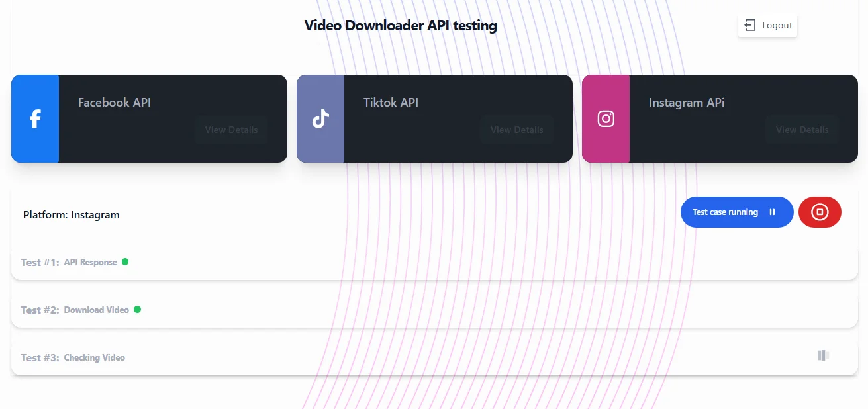This screenshot has height=409, width=868.
Task: Click the Instagram logo icon
Action: point(606,119)
